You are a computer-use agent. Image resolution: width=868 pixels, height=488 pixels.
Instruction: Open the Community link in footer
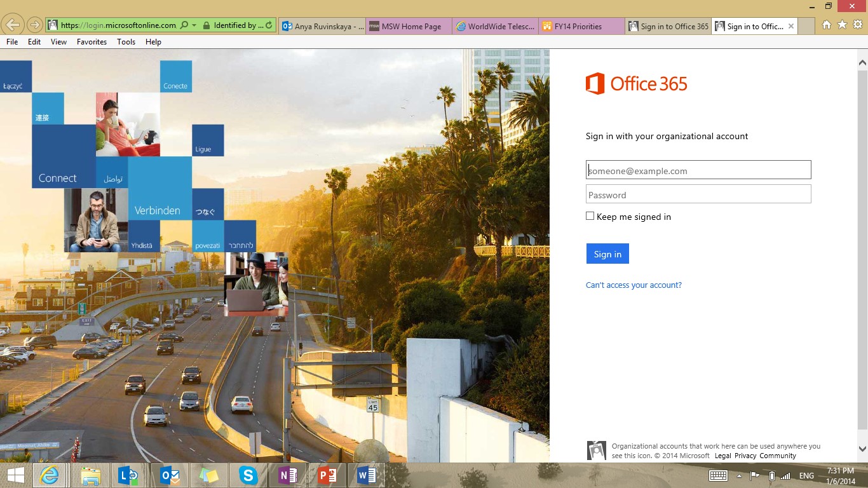pos(778,456)
